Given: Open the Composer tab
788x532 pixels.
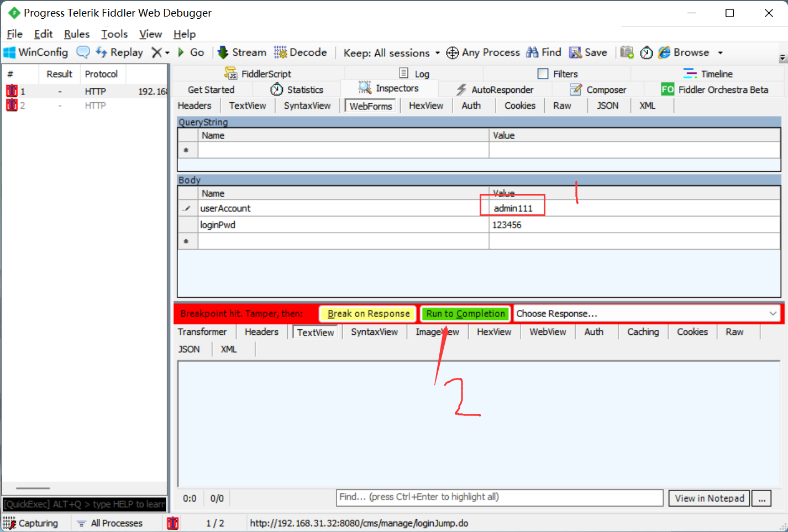Looking at the screenshot, I should coord(598,89).
